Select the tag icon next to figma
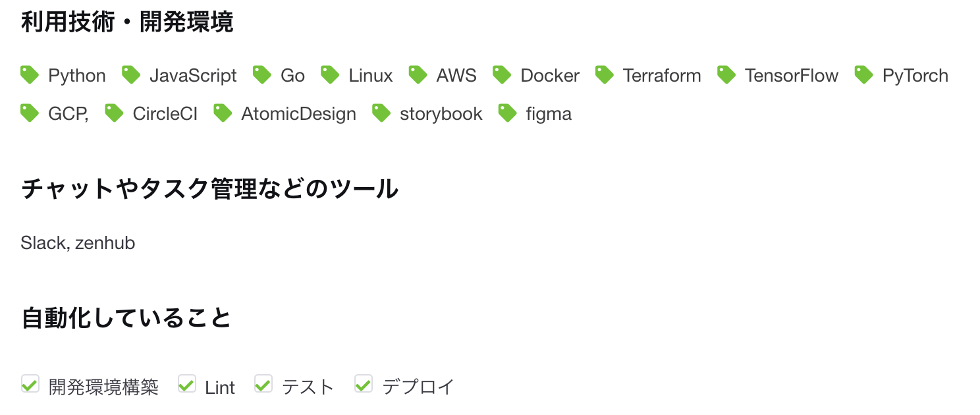 (x=507, y=113)
